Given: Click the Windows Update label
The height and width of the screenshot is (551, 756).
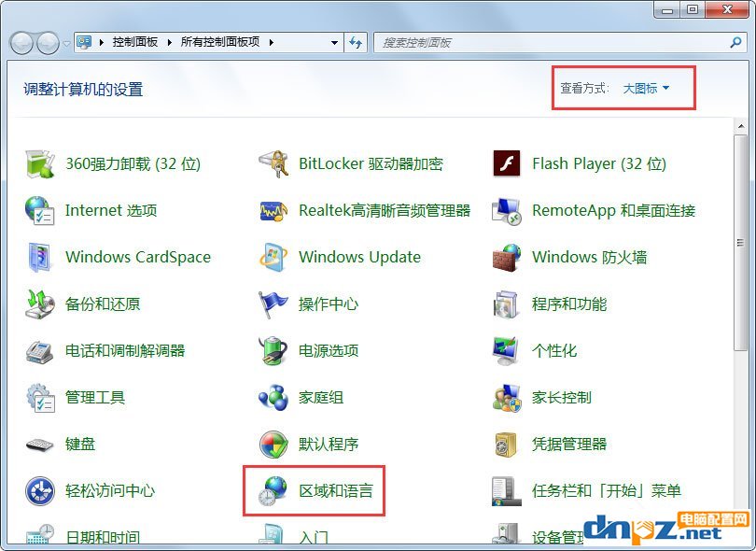Looking at the screenshot, I should click(x=359, y=257).
